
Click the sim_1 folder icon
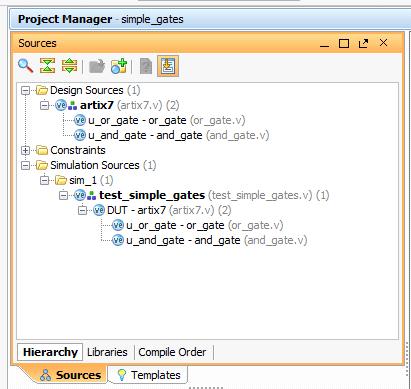(x=61, y=180)
